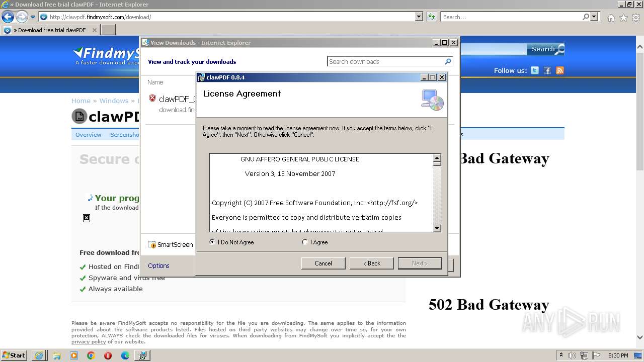
Task: Switch to Download free trial clawPDF tab
Action: tap(50, 30)
